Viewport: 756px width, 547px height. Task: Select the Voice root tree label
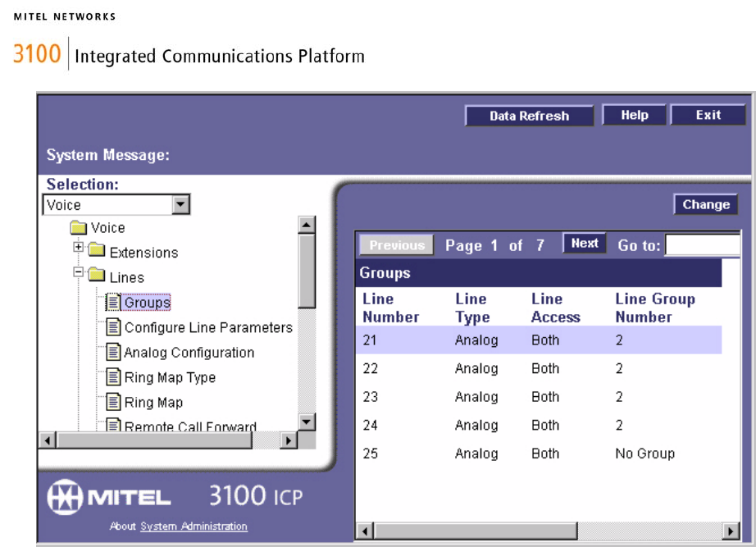pos(108,228)
